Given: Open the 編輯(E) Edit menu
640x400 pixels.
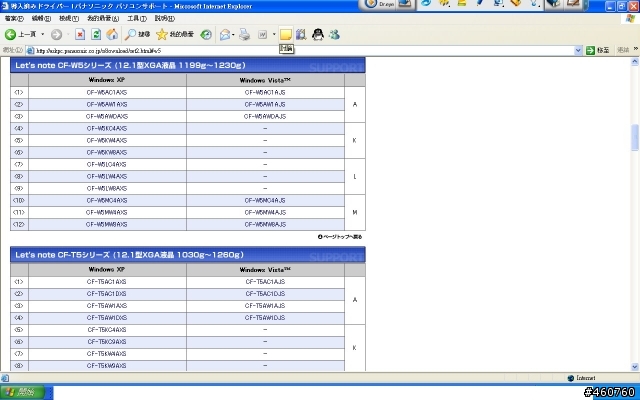Looking at the screenshot, I should (41, 18).
